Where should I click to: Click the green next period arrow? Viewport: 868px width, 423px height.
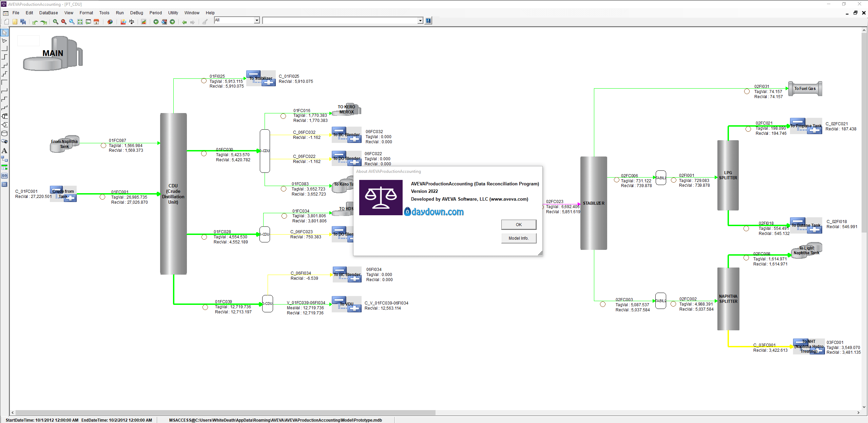pyautogui.click(x=172, y=22)
